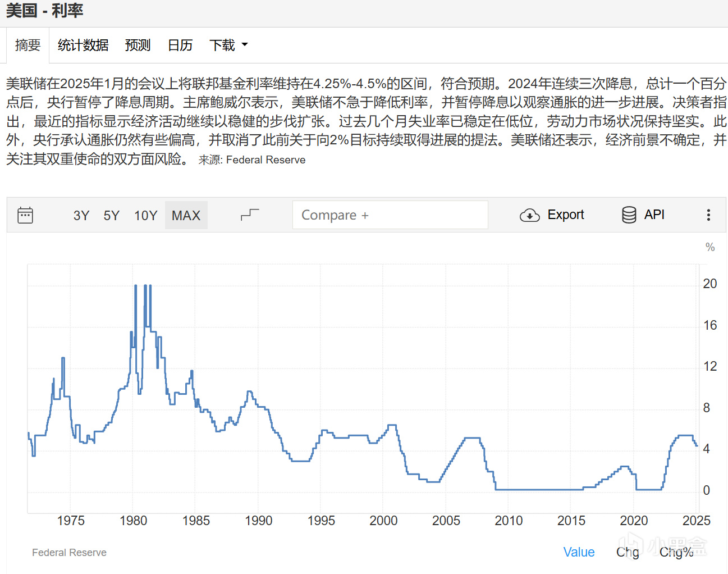
Task: Set chart range to 3Y
Action: point(81,216)
